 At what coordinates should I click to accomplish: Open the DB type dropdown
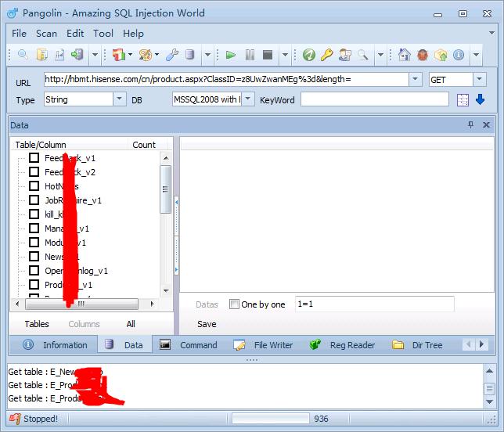(x=248, y=99)
